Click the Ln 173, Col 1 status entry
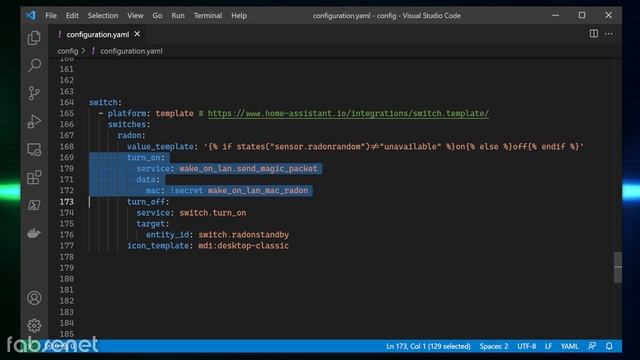This screenshot has height=360, width=640. pyautogui.click(x=428, y=346)
